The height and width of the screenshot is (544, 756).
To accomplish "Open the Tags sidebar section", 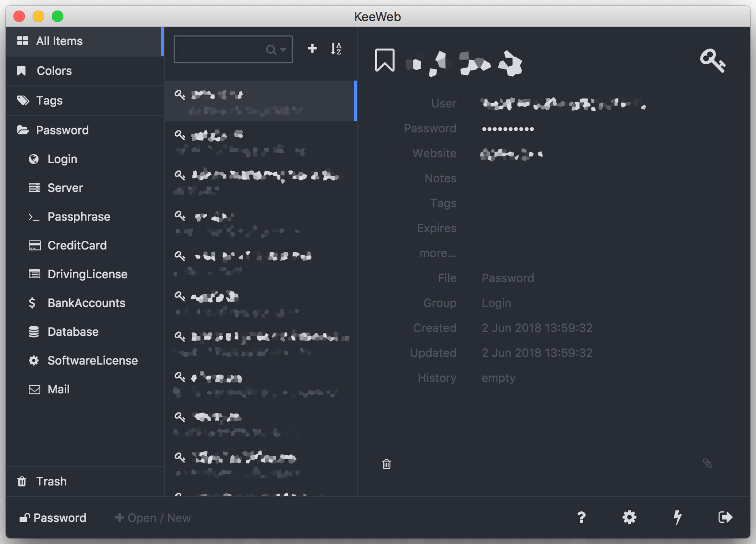I will [49, 101].
